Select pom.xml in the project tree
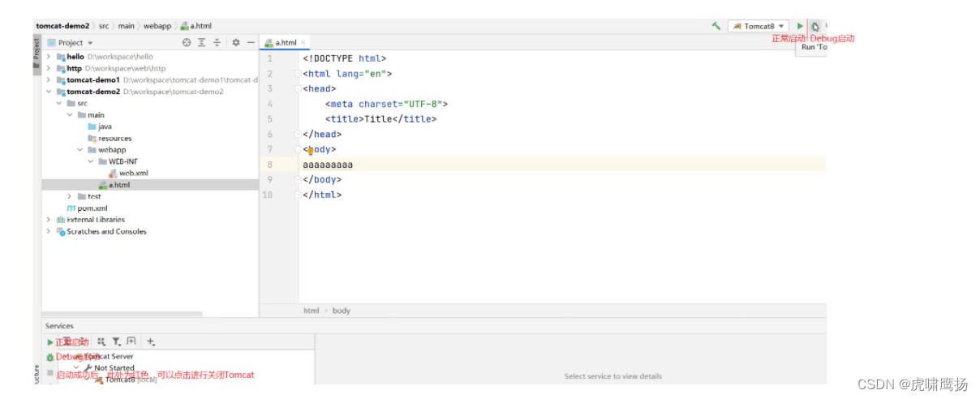The height and width of the screenshot is (399, 980). [x=87, y=208]
